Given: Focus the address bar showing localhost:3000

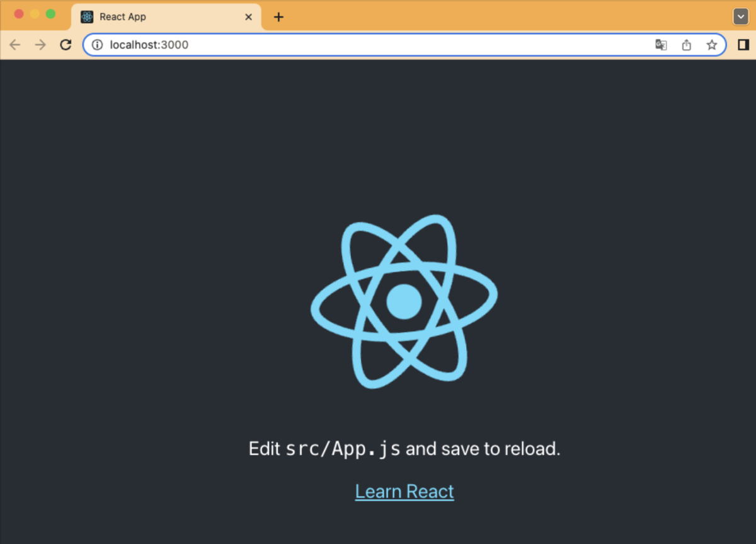Looking at the screenshot, I should point(404,45).
